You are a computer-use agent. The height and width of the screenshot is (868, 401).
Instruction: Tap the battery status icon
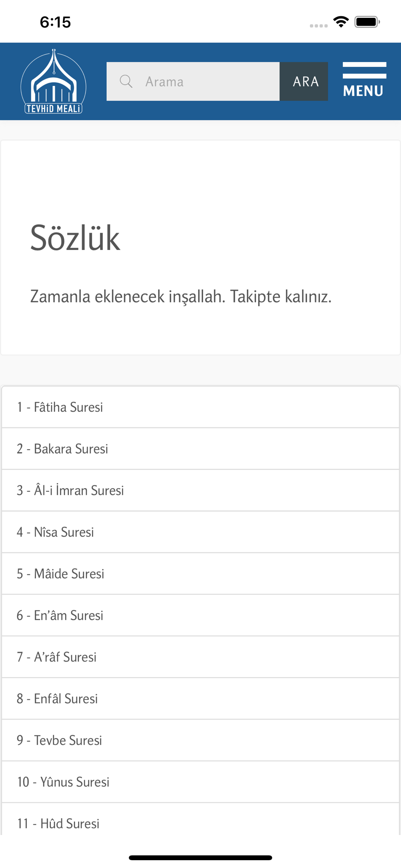(367, 22)
